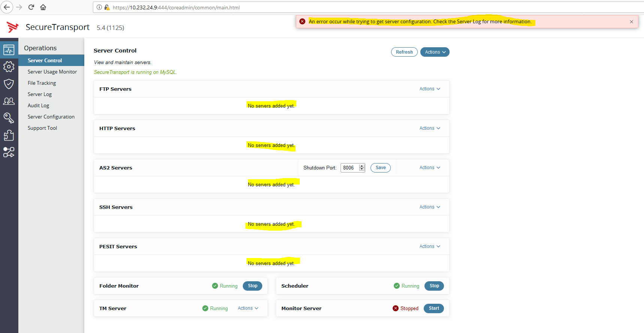The height and width of the screenshot is (333, 644).
Task: Expand the main Server Control Actions dropdown
Action: pos(435,52)
